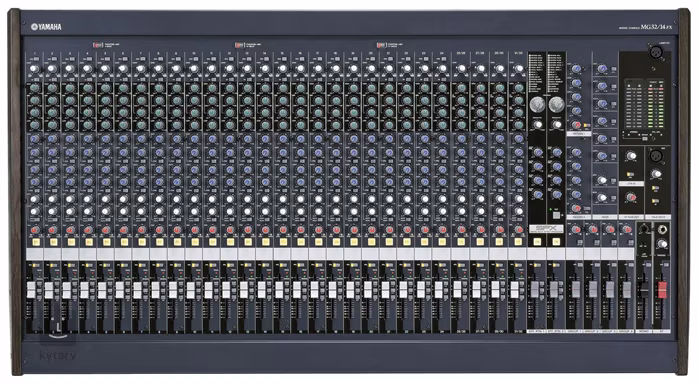Click the Return 2 red knob
The image size is (698, 384).
[576, 208]
